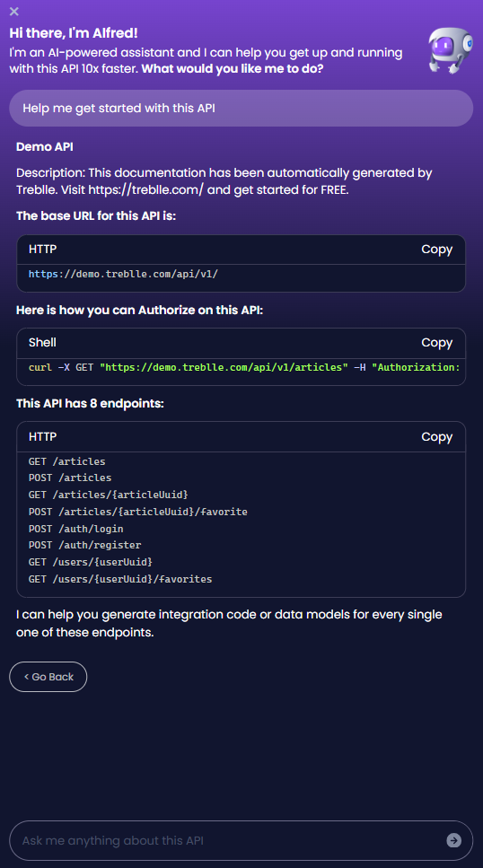This screenshot has height=868, width=483.
Task: Click the Alfred robot avatar
Action: click(x=451, y=50)
